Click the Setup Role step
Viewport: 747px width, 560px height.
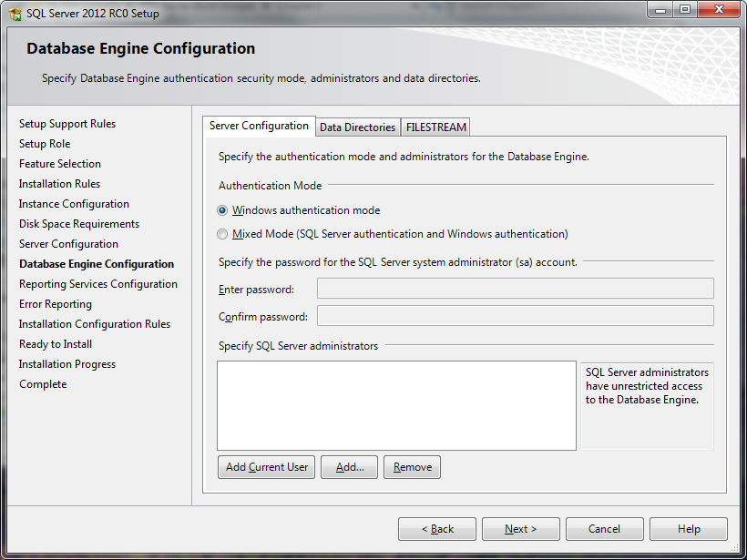click(x=45, y=144)
